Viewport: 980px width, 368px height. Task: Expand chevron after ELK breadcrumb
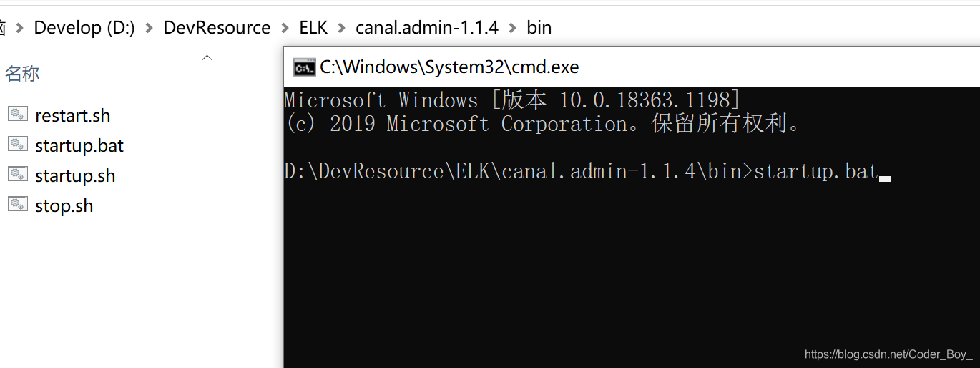[341, 28]
